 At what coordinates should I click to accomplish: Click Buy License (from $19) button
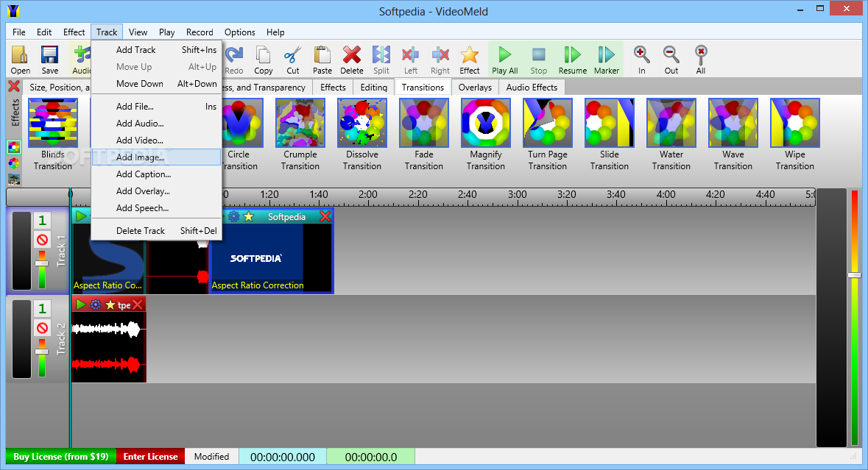coord(61,457)
